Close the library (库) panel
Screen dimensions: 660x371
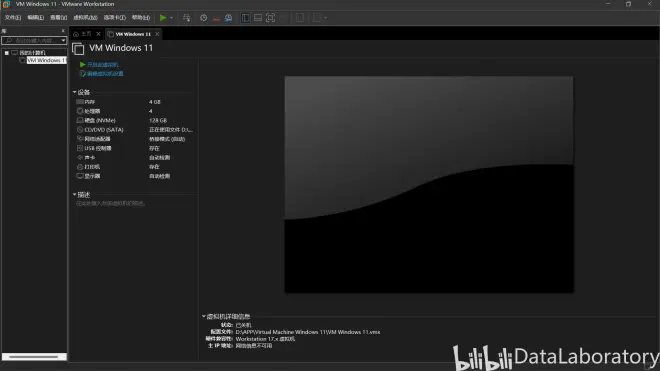coord(63,31)
